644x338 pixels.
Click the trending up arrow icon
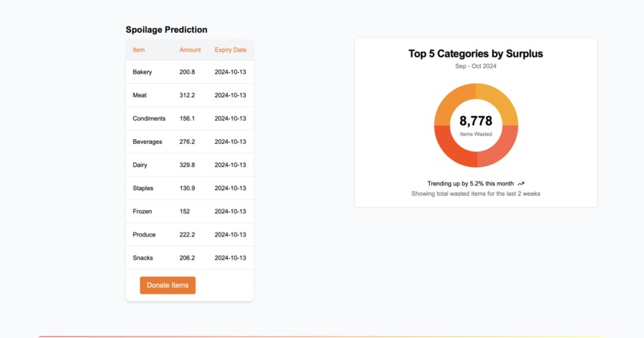pos(521,184)
